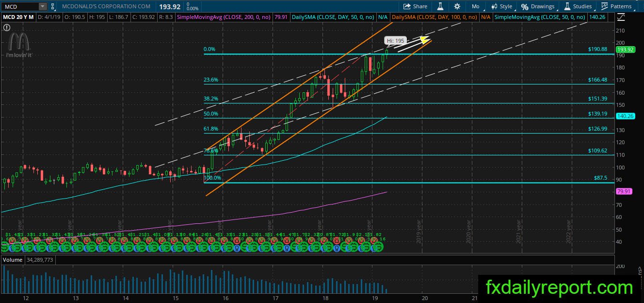Click the $151.39 Fibonacci level label
This screenshot has height=303, width=644.
[x=597, y=99]
